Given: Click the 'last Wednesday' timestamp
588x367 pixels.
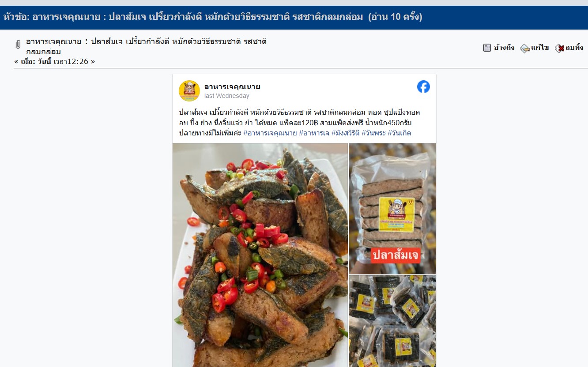Looking at the screenshot, I should [226, 96].
